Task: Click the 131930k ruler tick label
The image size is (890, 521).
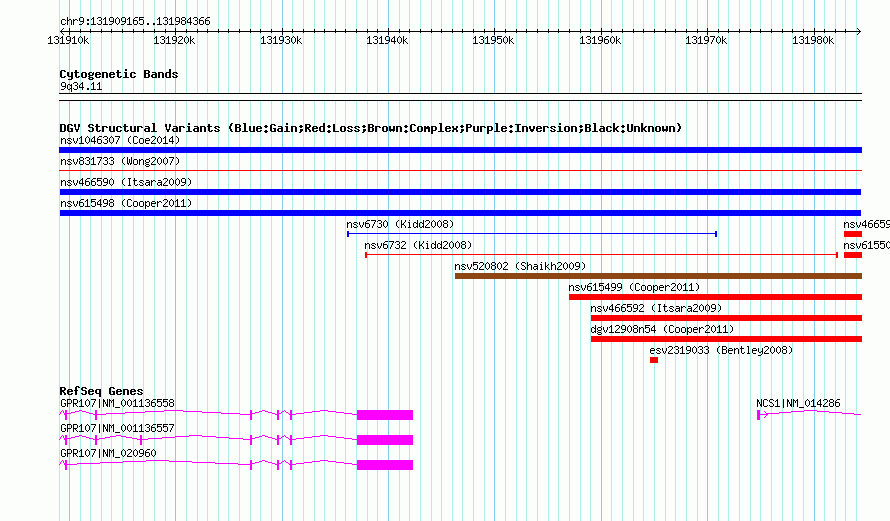Action: tap(281, 40)
